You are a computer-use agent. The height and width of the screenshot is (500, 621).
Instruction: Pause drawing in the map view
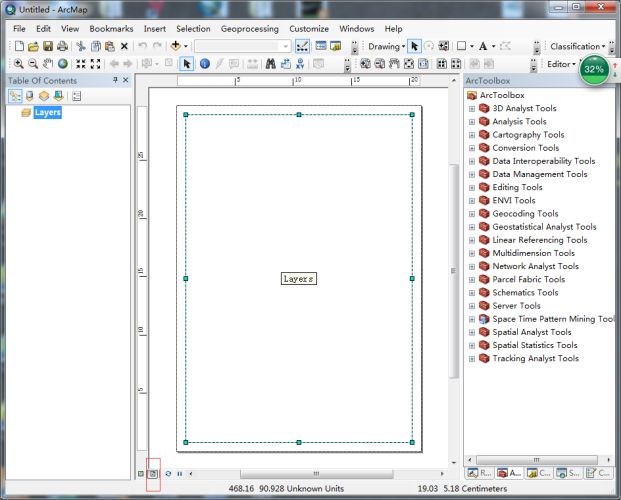[x=180, y=473]
